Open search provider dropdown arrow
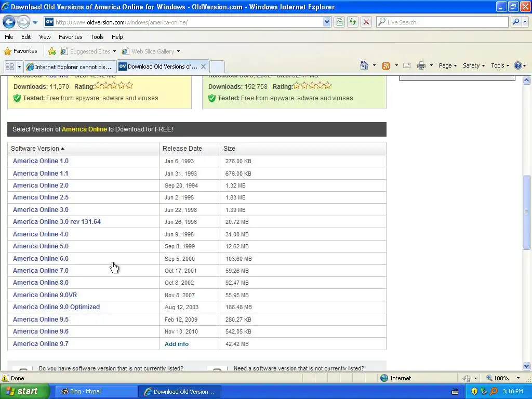Screen dimensions: 532x399 525,22
